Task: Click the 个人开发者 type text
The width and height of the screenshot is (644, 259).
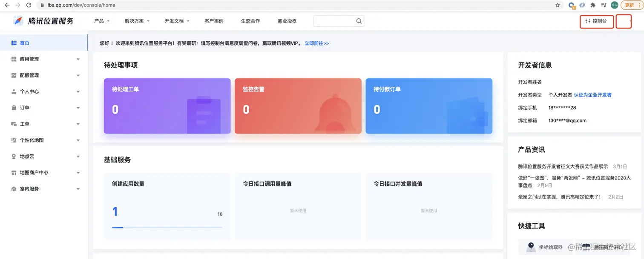Action: click(560, 95)
